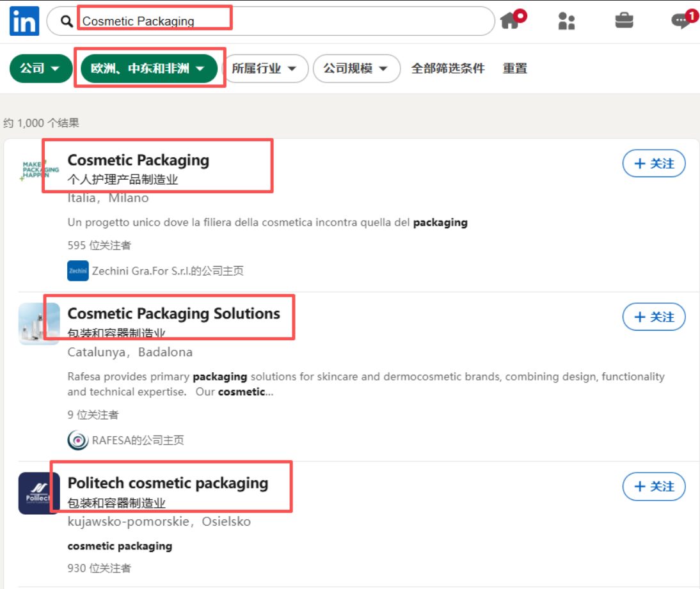Open the Politech company logo thumbnail

39,493
